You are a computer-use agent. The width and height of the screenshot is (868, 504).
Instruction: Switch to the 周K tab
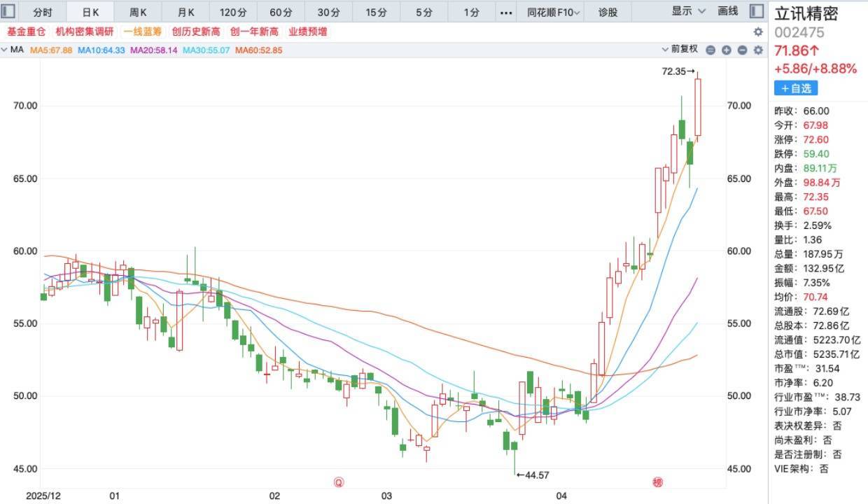tap(138, 12)
